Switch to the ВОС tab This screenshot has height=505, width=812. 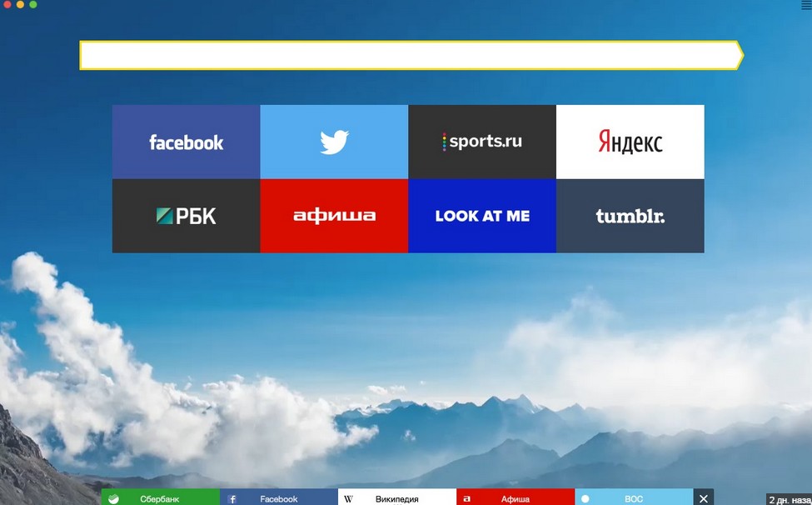(634, 497)
